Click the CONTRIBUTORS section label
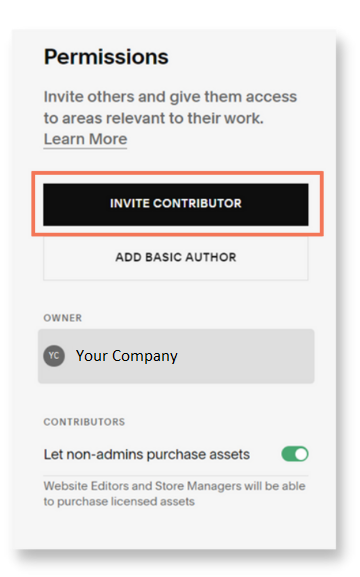 pyautogui.click(x=84, y=422)
